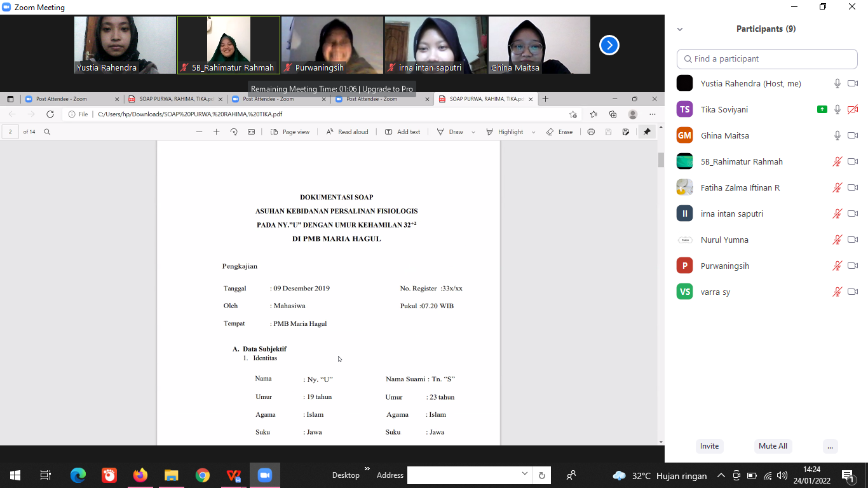Viewport: 868px width, 488px height.
Task: Collapse Participants panel chevron
Action: click(680, 29)
